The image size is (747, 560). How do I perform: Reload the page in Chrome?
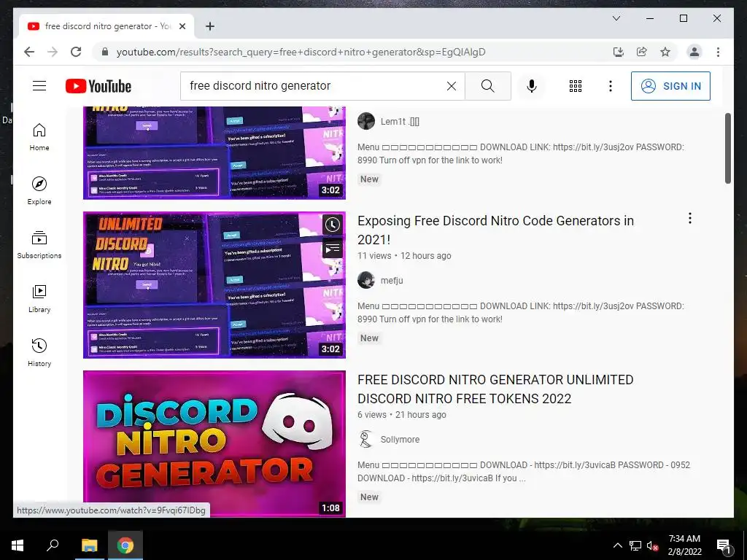tap(76, 52)
